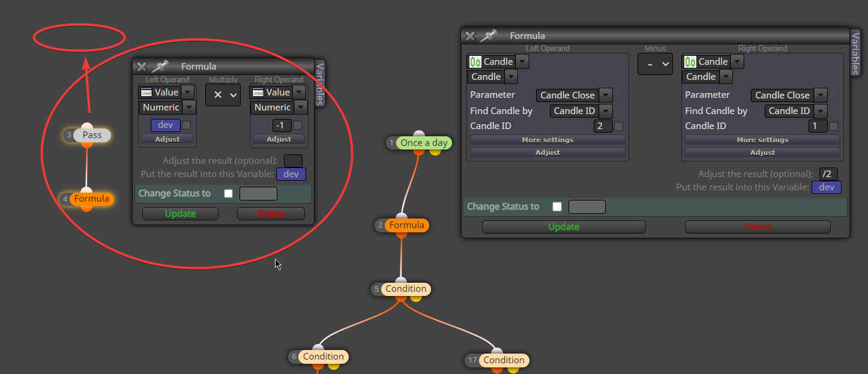Click the Candle icon in Minus panel's Right Operand
868x374 pixels.
(x=690, y=62)
